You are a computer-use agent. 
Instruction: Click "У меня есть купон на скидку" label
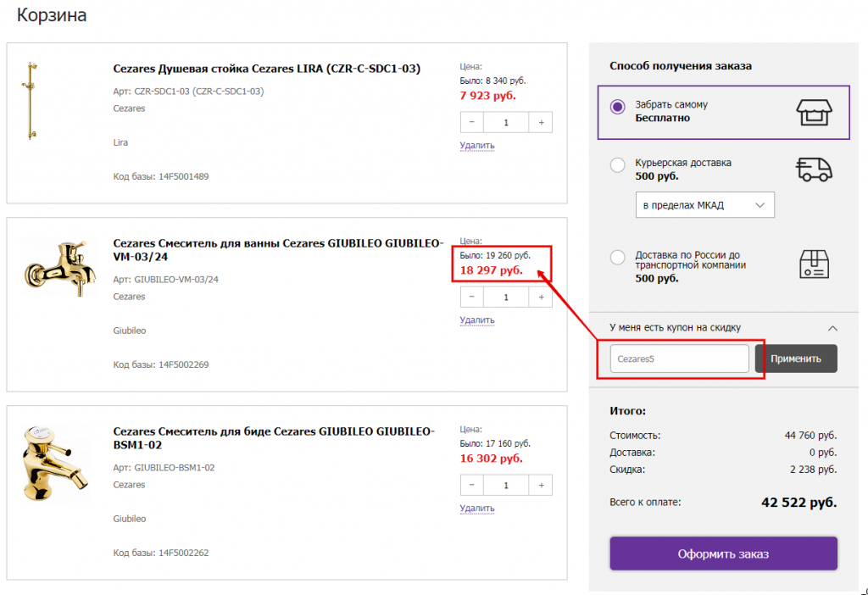(676, 328)
